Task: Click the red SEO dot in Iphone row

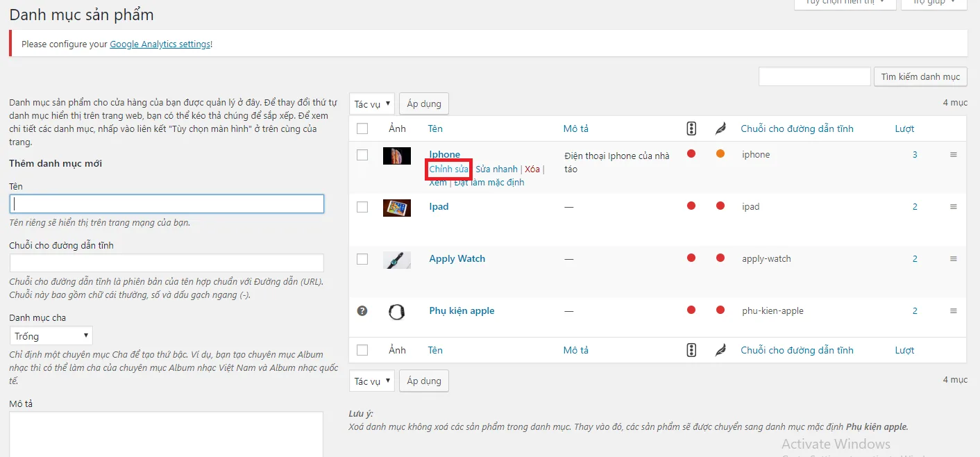Action: click(691, 154)
